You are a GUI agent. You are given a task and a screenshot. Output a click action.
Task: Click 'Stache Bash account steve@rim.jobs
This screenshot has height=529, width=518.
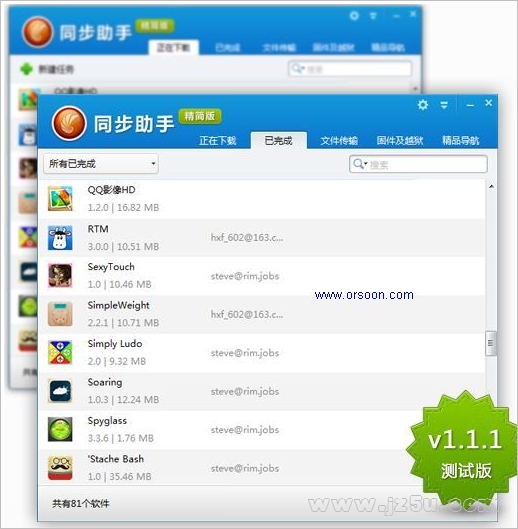[245, 468]
